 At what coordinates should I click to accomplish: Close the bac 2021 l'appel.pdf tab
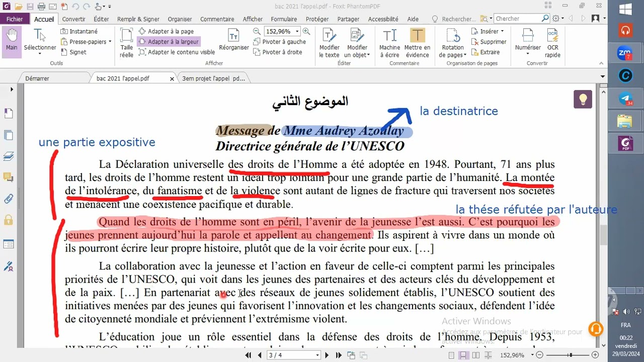click(172, 79)
